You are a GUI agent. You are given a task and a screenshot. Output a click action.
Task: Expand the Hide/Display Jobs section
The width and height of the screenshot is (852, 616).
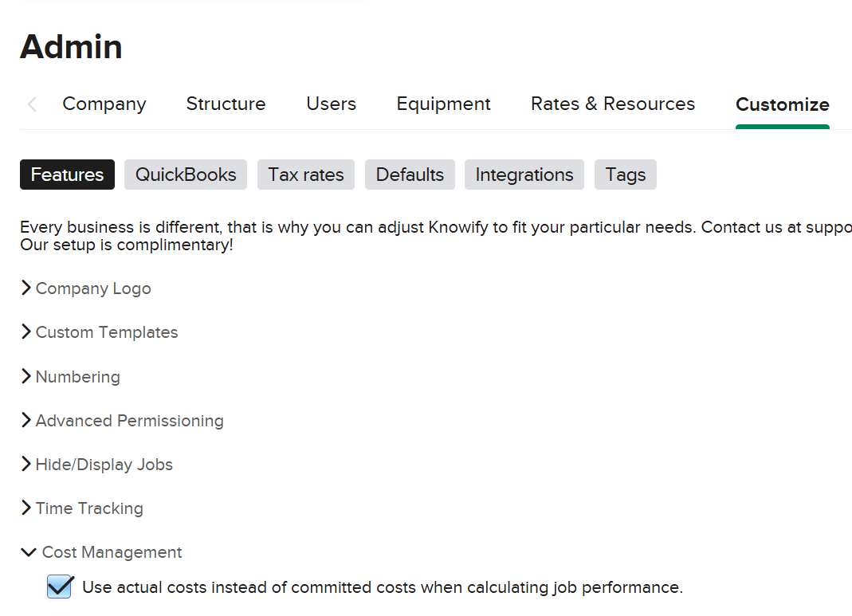tap(104, 465)
